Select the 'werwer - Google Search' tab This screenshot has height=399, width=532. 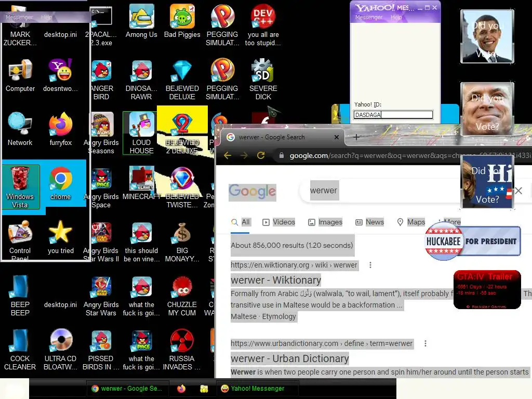[x=283, y=137]
